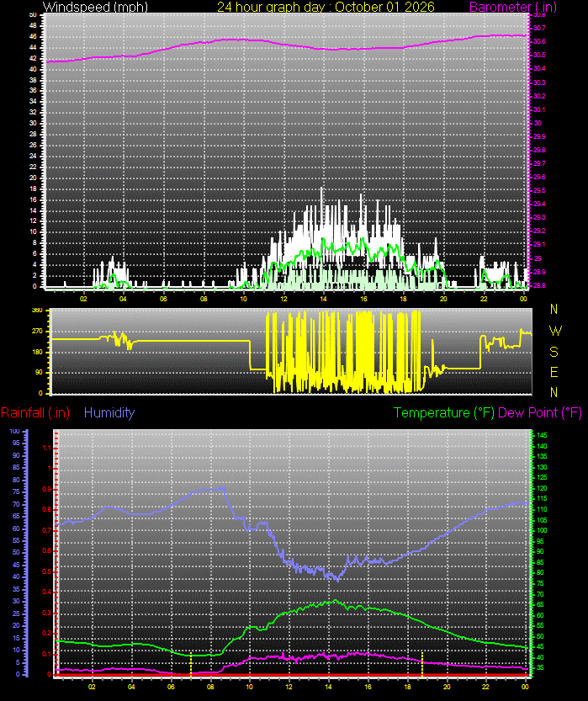Click hour '16' under the temperature chart
Viewport: 588px width, 701px height.
[x=368, y=687]
